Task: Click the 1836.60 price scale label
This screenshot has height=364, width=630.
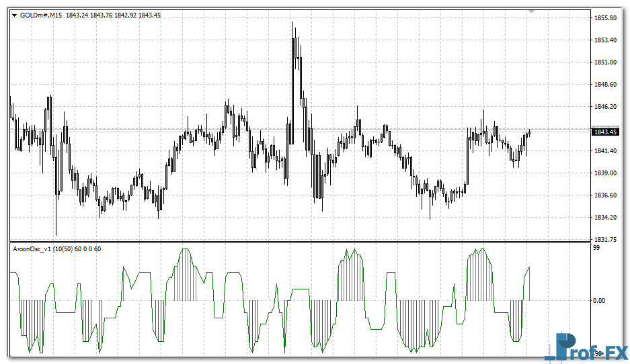Action: point(605,195)
